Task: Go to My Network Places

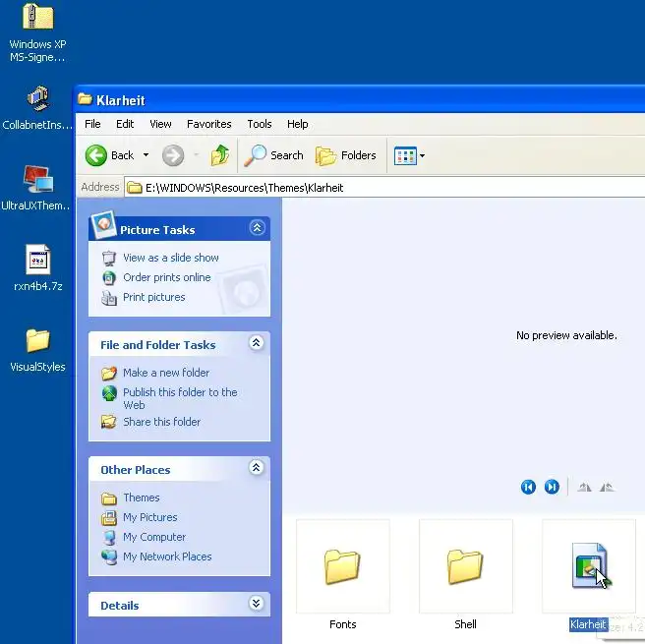Action: pos(167,556)
